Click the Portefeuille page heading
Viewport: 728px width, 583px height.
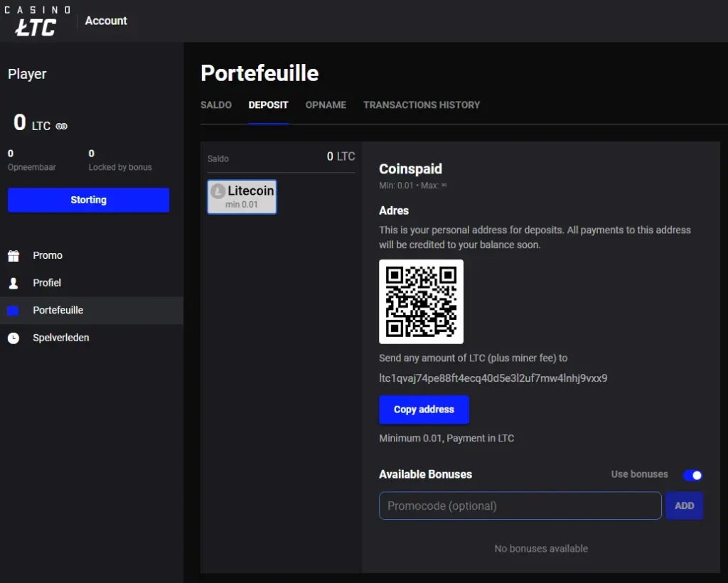(260, 73)
